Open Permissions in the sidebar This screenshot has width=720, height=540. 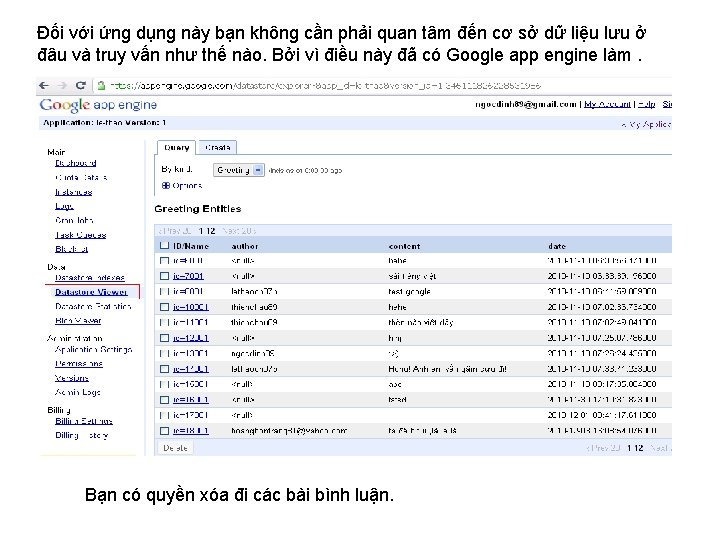(79, 364)
